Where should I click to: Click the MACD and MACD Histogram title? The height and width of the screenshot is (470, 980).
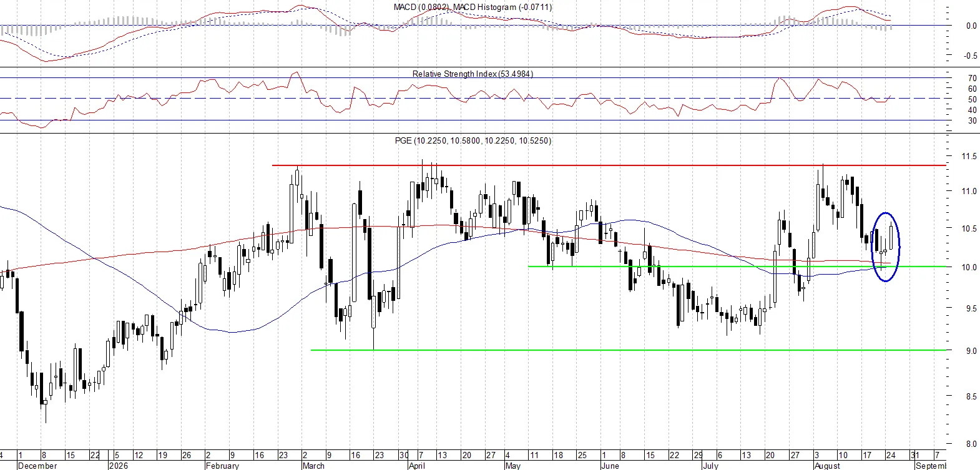[x=473, y=7]
